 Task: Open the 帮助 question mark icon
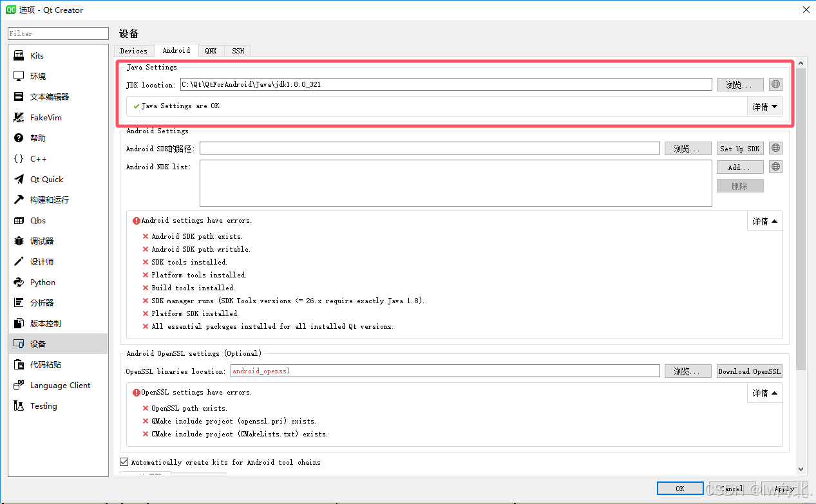[x=19, y=138]
